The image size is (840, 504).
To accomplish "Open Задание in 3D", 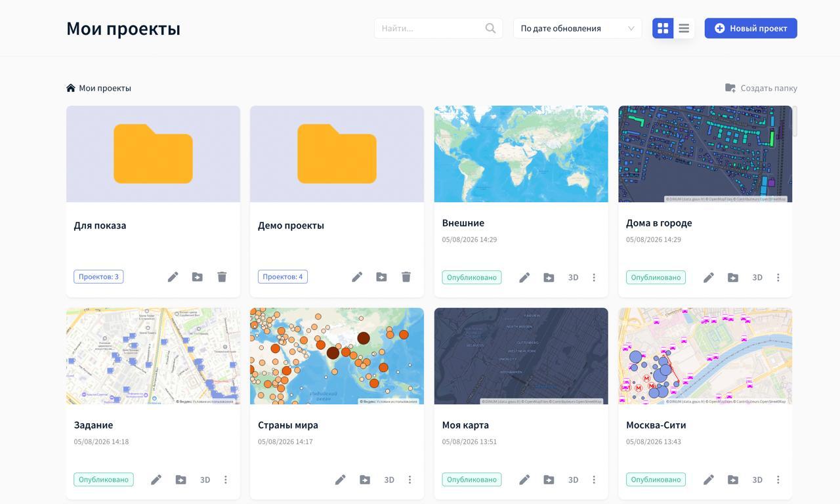I will pyautogui.click(x=205, y=480).
